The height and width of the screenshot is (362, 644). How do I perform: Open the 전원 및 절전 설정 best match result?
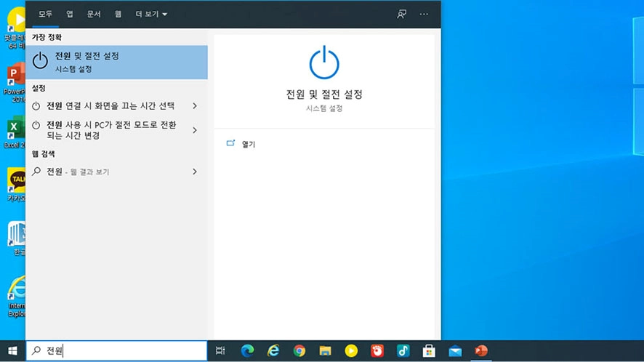tap(116, 62)
